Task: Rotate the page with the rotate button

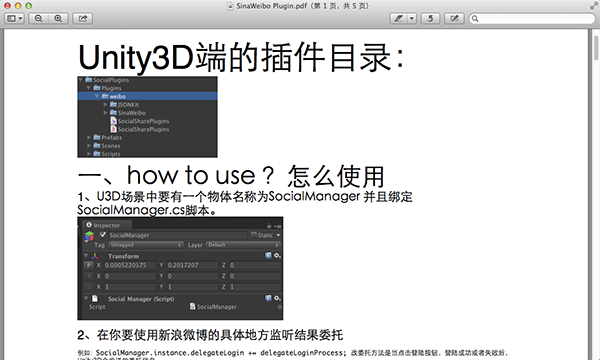Action: tap(430, 18)
